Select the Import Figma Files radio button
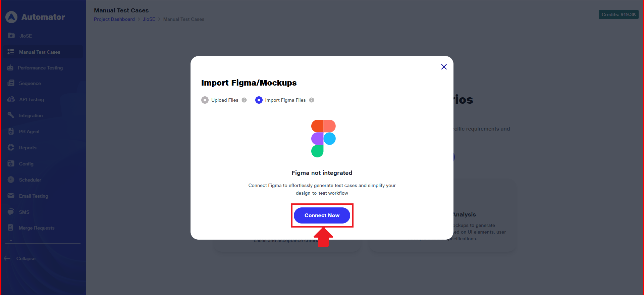 [259, 100]
